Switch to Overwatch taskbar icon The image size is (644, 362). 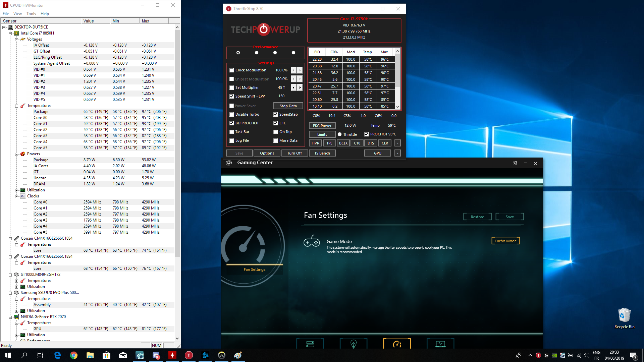[x=222, y=355]
